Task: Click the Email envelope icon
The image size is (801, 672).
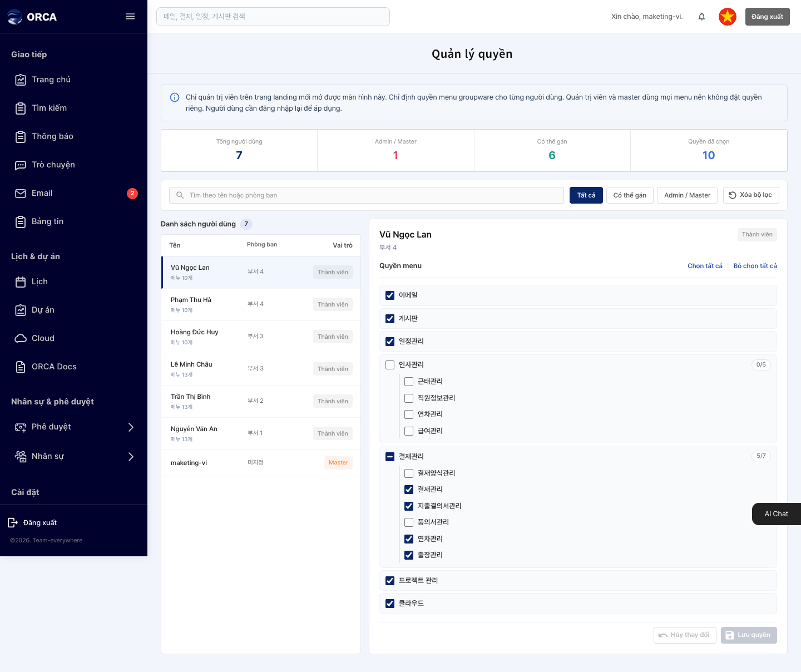Action: click(x=21, y=193)
